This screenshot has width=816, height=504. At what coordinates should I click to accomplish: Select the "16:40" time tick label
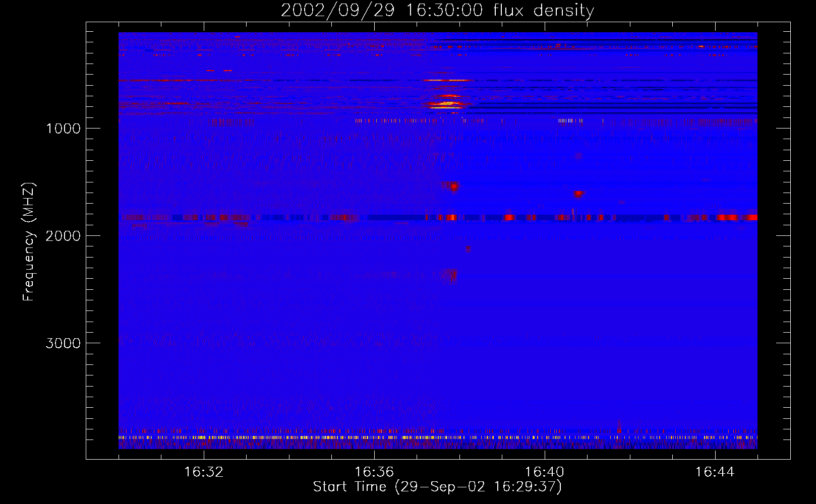point(545,472)
